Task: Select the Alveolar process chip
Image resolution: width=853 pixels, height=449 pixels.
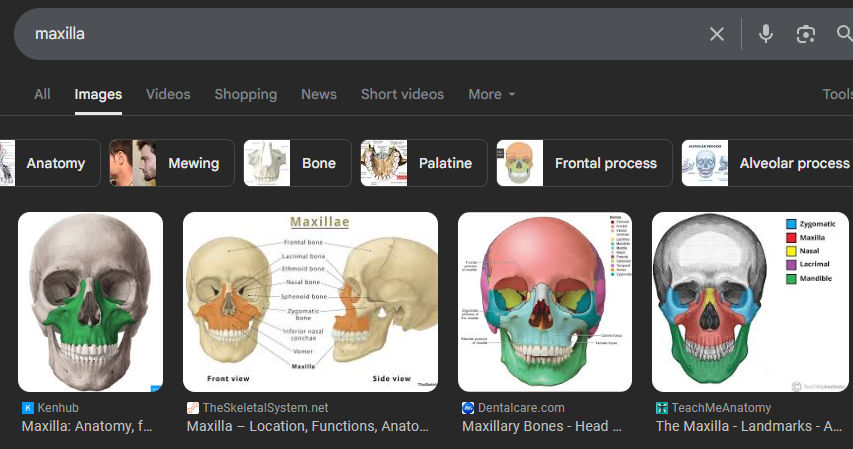Action: click(x=767, y=163)
